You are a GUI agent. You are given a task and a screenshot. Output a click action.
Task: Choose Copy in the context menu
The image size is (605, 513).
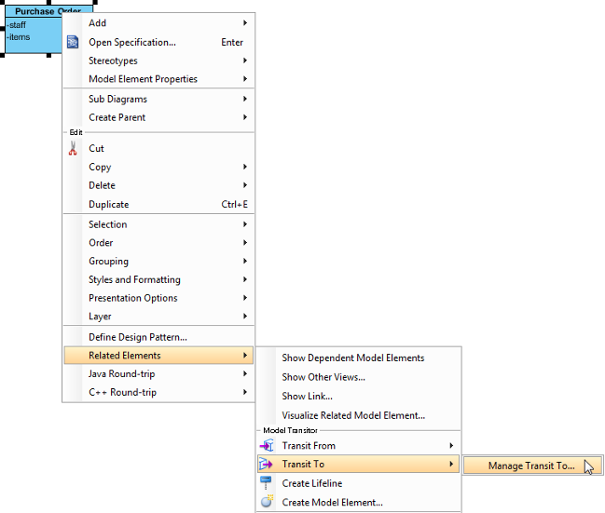tap(159, 167)
